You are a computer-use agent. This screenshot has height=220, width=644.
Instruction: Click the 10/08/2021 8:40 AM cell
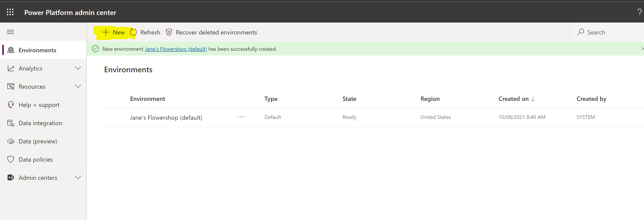(522, 117)
